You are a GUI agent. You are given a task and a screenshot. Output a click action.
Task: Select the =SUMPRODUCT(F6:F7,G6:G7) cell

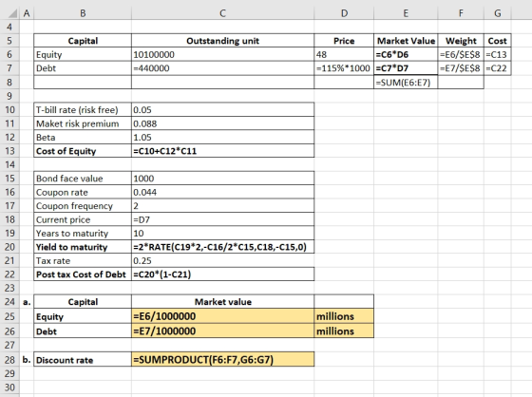222,359
